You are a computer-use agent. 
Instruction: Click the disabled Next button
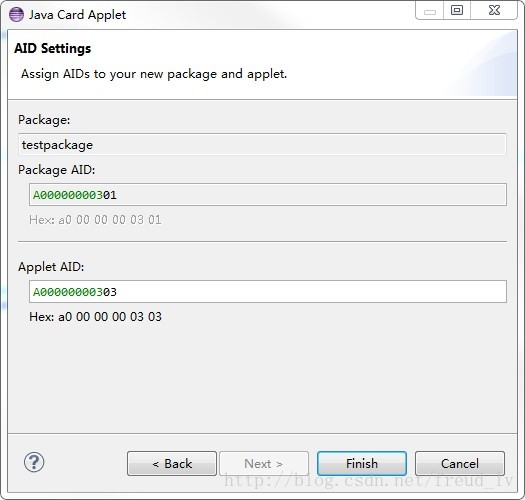coord(264,463)
